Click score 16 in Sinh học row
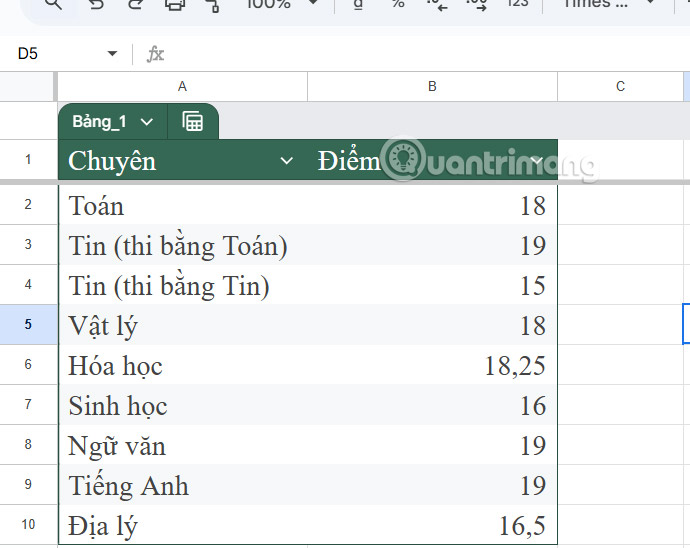 point(433,405)
